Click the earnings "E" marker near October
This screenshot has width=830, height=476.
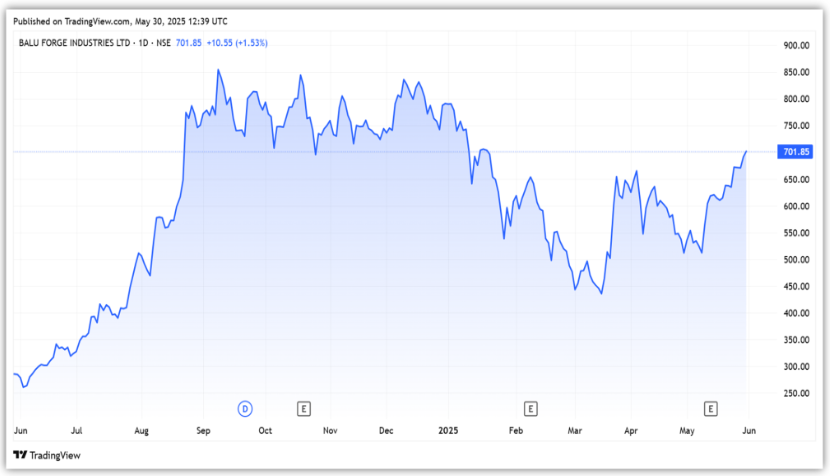tap(304, 408)
